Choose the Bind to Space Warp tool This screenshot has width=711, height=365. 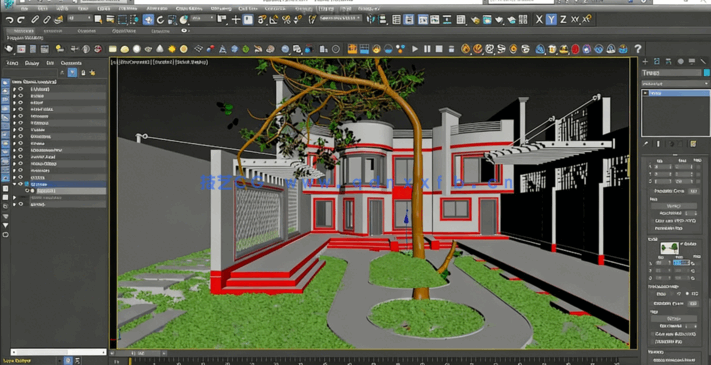[58, 19]
